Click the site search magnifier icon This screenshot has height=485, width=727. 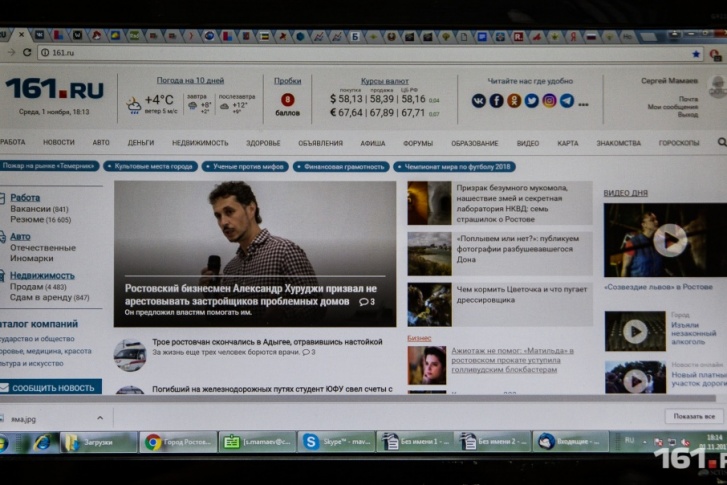pos(722,142)
